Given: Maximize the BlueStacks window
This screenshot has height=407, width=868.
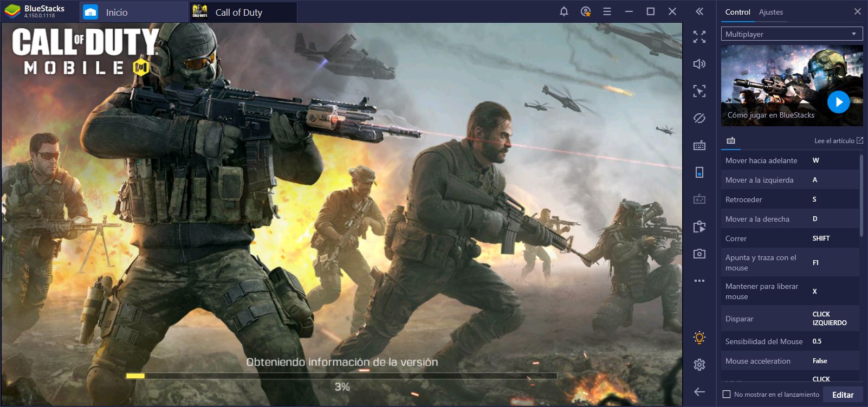Looking at the screenshot, I should (651, 11).
